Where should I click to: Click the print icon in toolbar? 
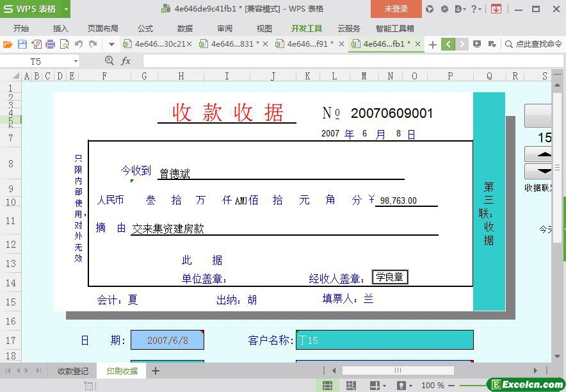(50, 44)
